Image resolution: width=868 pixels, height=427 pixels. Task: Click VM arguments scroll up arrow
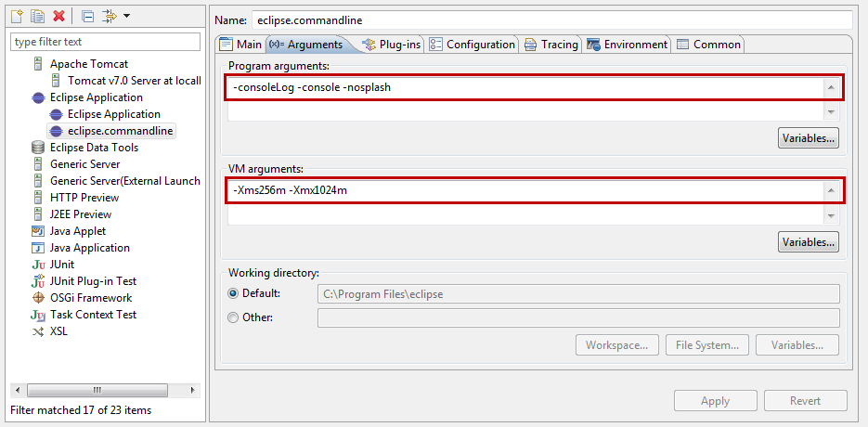tap(831, 191)
